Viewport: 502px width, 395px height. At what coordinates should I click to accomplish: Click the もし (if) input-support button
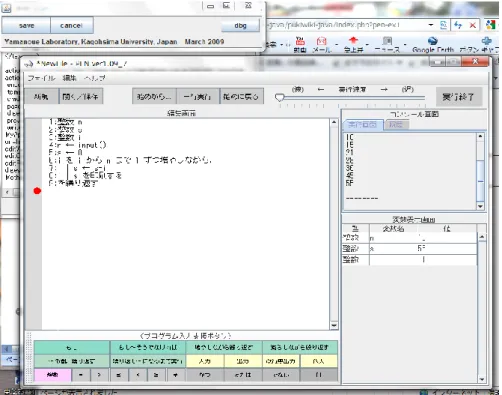(x=72, y=347)
